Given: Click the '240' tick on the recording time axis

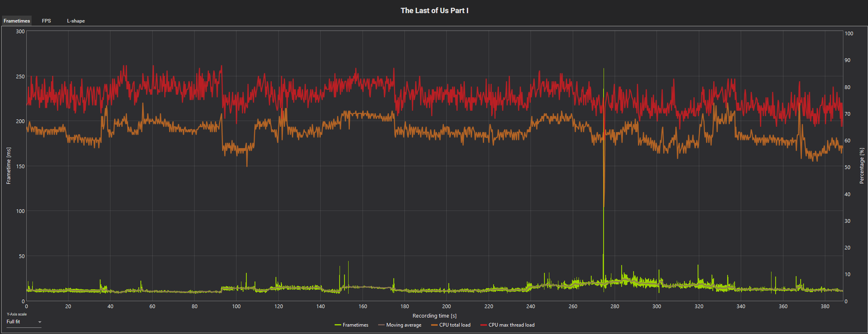Looking at the screenshot, I should [x=531, y=307].
